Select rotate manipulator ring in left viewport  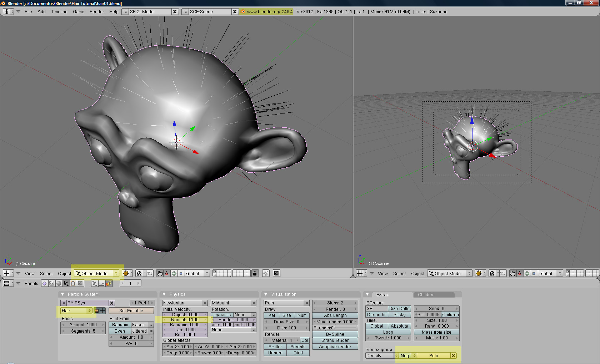[174, 273]
